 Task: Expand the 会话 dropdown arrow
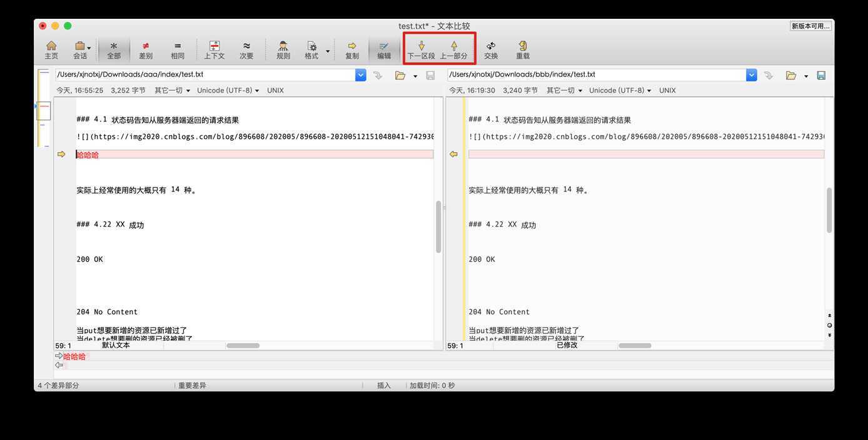coord(89,48)
